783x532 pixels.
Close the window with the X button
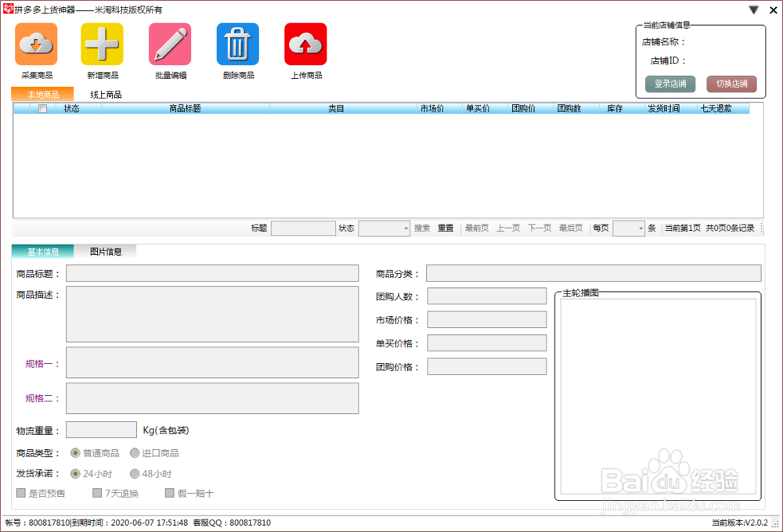click(x=773, y=10)
